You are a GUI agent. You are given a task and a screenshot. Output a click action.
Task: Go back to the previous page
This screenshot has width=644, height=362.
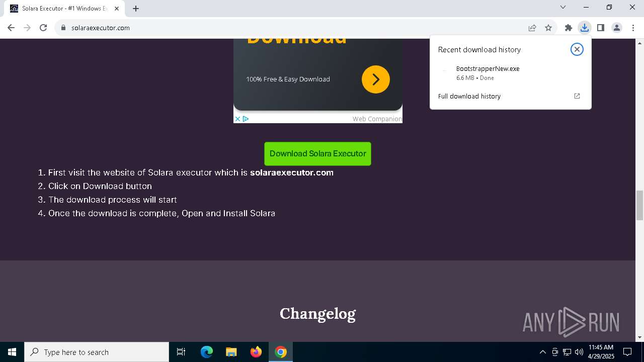coord(11,28)
